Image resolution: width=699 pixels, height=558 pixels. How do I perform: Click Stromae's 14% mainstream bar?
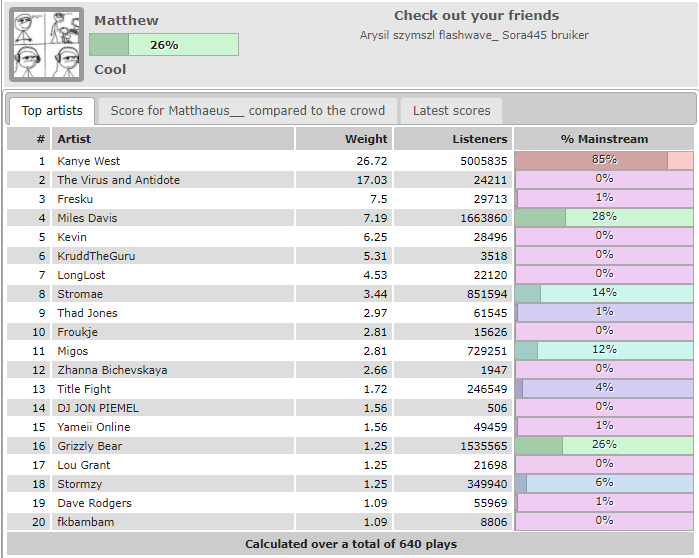(604, 294)
